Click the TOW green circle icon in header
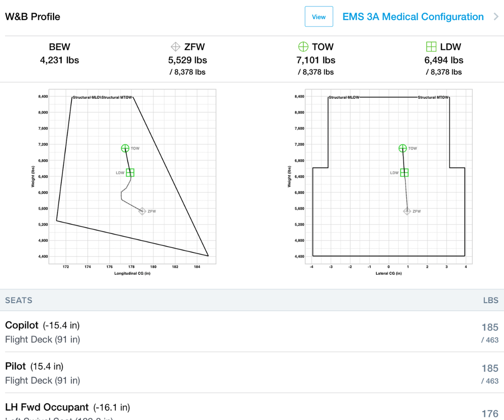The height and width of the screenshot is (420, 504). pyautogui.click(x=303, y=47)
